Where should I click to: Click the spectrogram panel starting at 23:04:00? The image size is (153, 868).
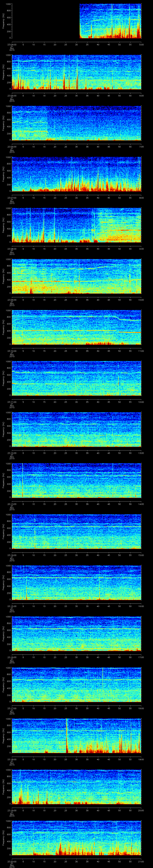[x=77, y=21]
